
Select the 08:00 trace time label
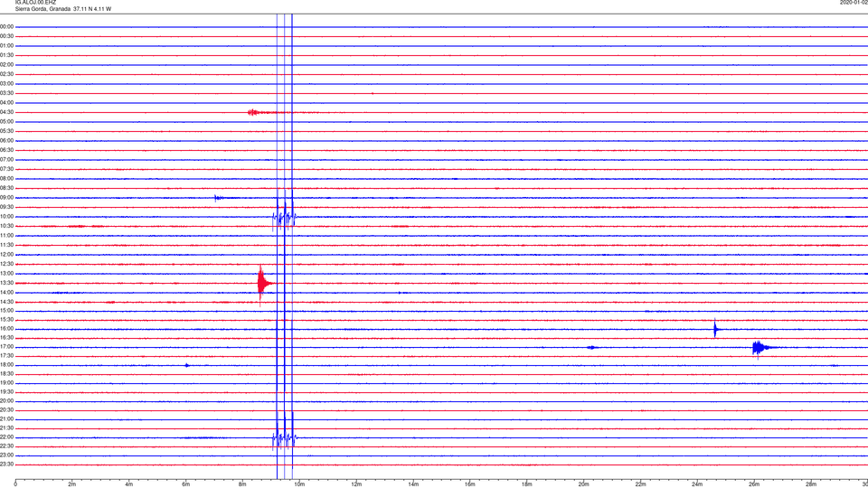pos(6,179)
